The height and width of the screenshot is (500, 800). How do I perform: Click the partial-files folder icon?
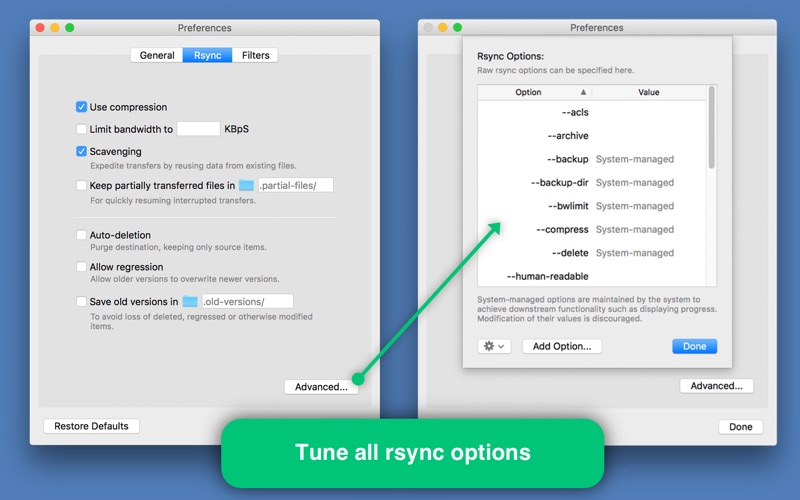246,185
